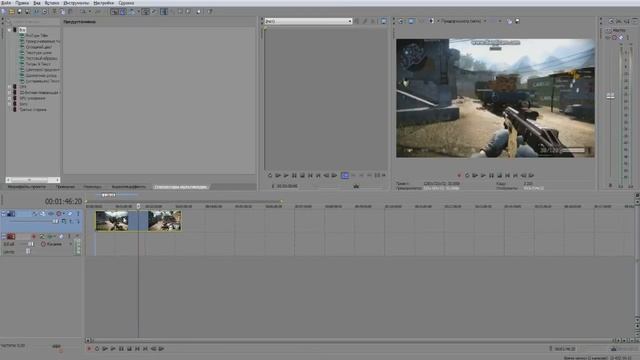640x360 pixels.
Task: Play the timeline from main transport bar
Action: (113, 349)
